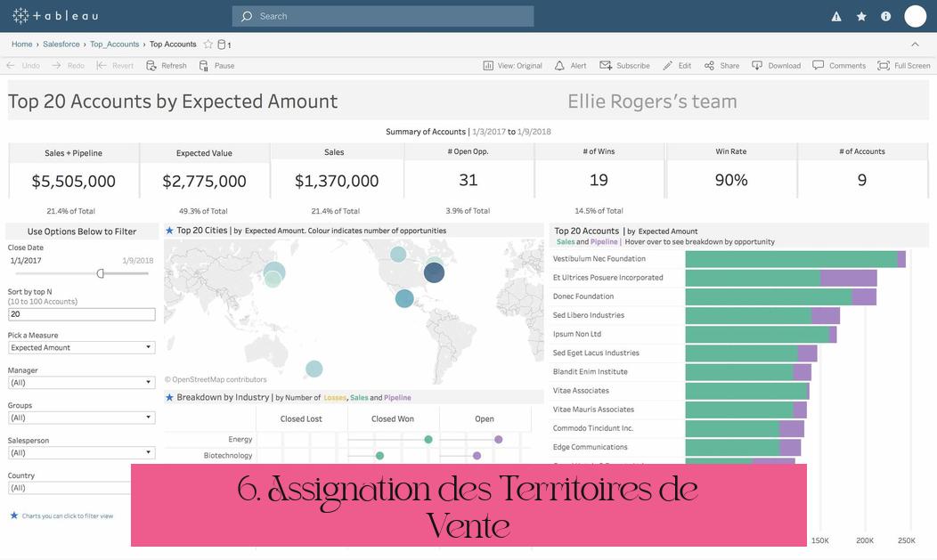Click OpenStreetMap contributors attribution
The image size is (937, 560).
[216, 379]
